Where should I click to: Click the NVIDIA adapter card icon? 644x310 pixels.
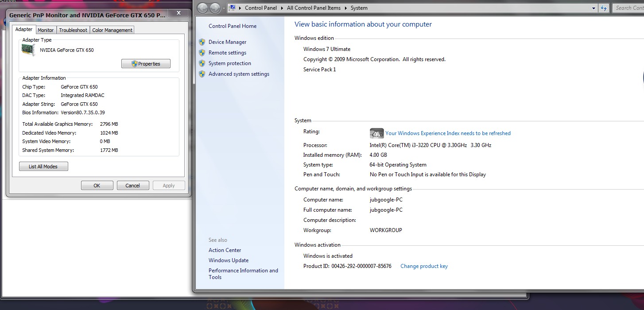28,50
